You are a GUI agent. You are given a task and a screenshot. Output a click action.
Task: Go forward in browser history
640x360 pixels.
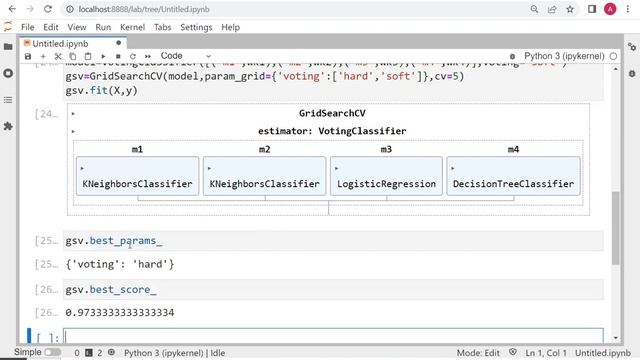click(x=30, y=9)
